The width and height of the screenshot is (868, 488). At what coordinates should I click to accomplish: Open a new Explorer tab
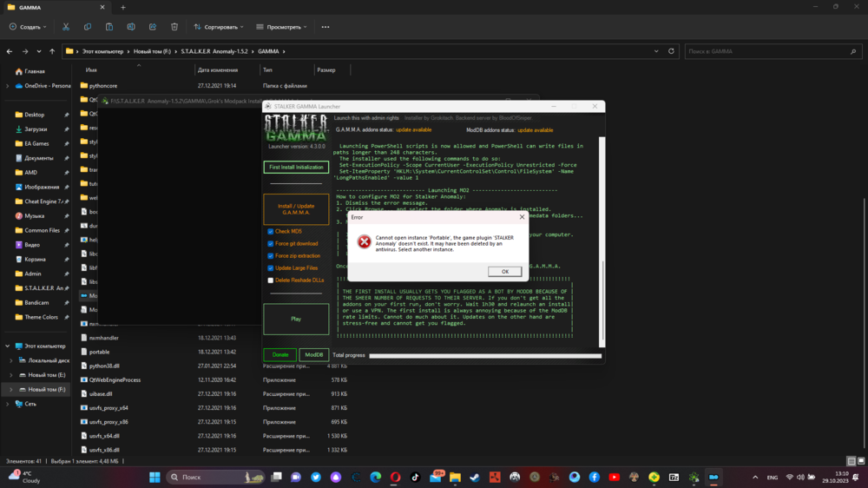pyautogui.click(x=122, y=7)
